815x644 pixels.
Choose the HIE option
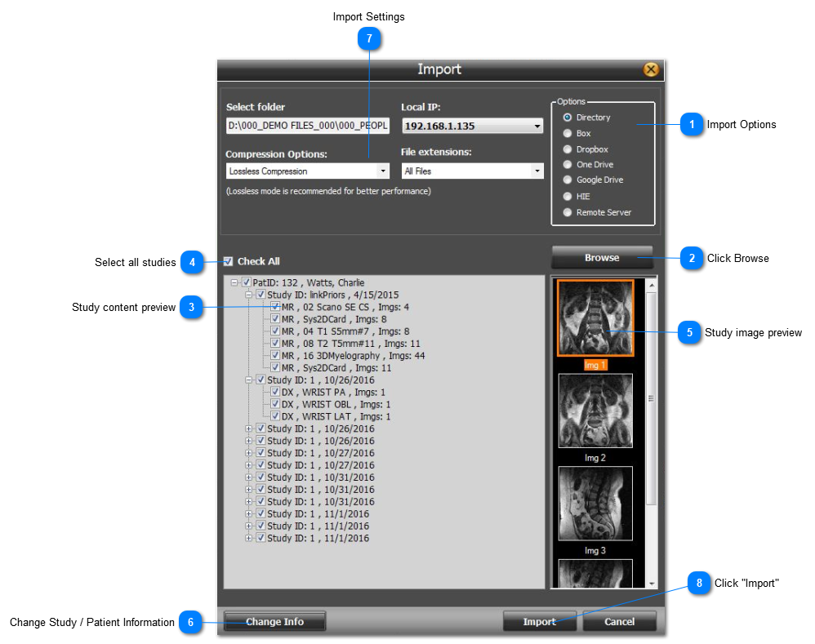click(568, 196)
